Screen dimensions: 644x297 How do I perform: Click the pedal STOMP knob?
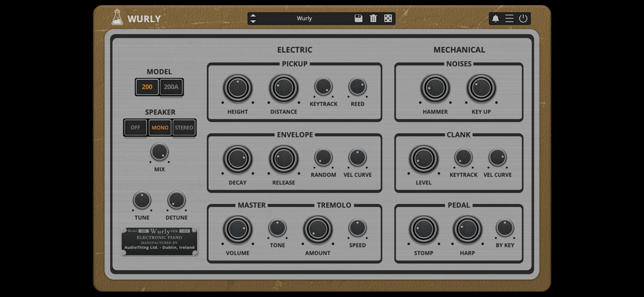coord(423,230)
